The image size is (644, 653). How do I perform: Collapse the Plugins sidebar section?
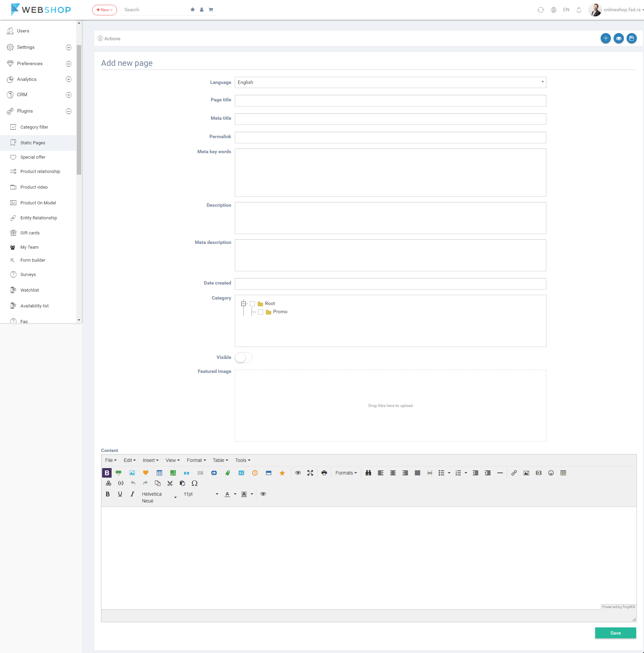point(69,111)
